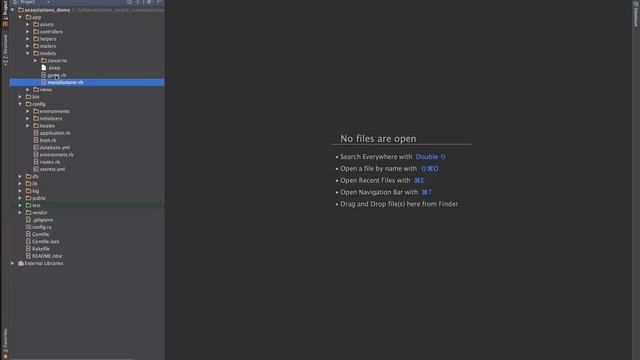Screen dimensions: 640x360
Task: Click the Rakefile icon
Action: (x=28, y=249)
